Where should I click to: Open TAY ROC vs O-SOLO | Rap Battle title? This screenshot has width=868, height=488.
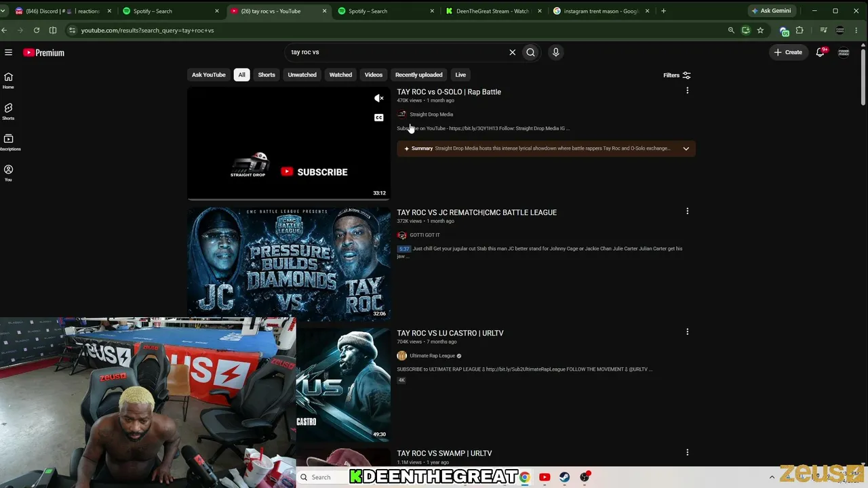449,92
